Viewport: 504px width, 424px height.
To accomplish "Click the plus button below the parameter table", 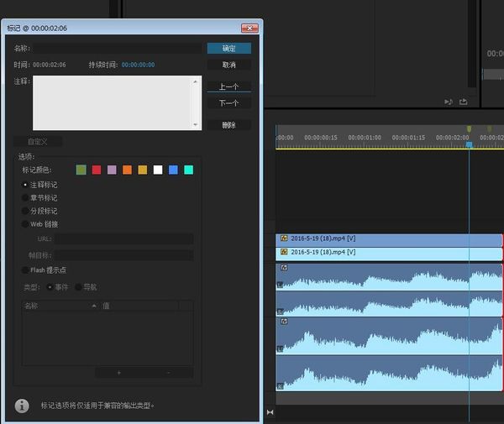I will coord(118,372).
